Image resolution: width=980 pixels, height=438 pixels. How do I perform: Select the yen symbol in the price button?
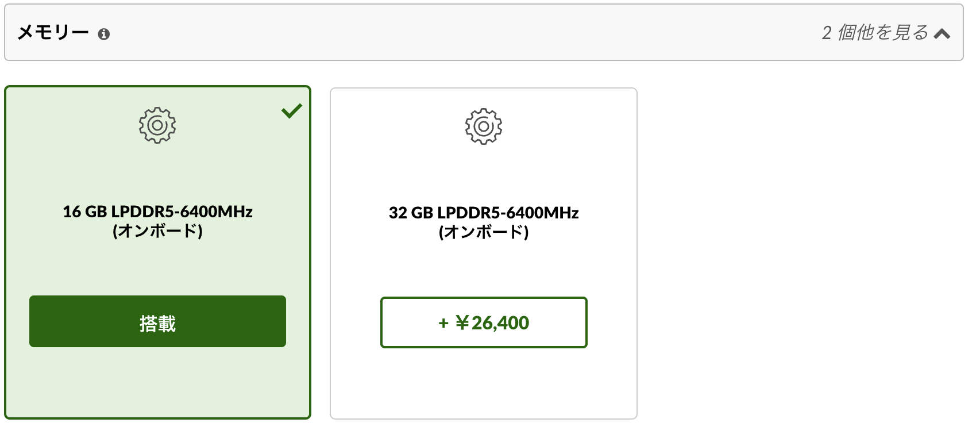tap(462, 322)
